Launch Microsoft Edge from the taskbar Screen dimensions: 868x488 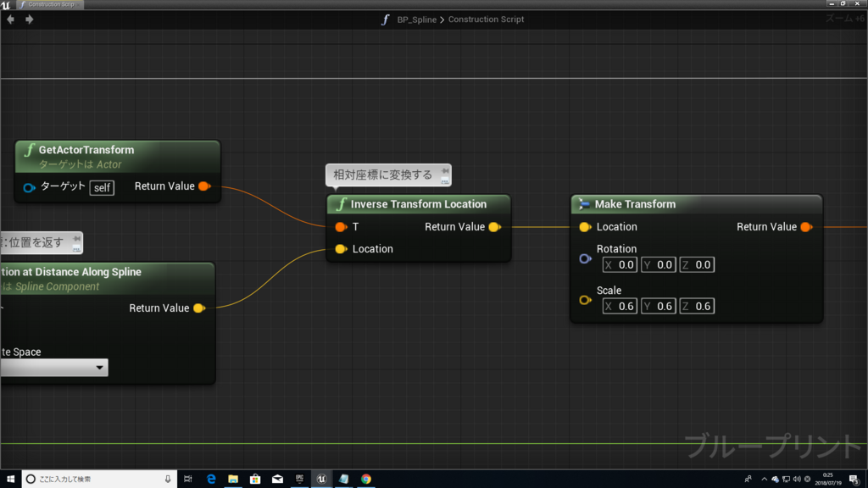coord(211,480)
